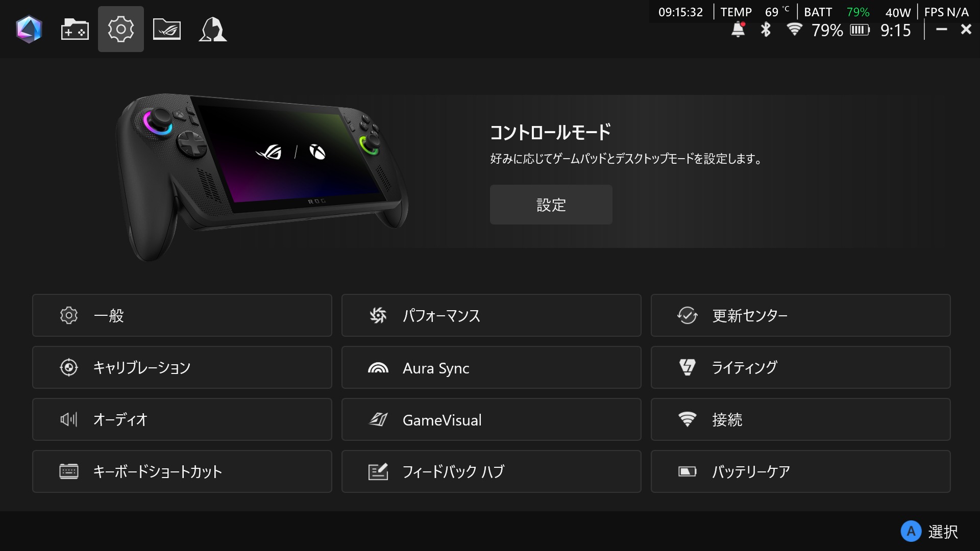Click the Bluetooth status icon

(766, 30)
